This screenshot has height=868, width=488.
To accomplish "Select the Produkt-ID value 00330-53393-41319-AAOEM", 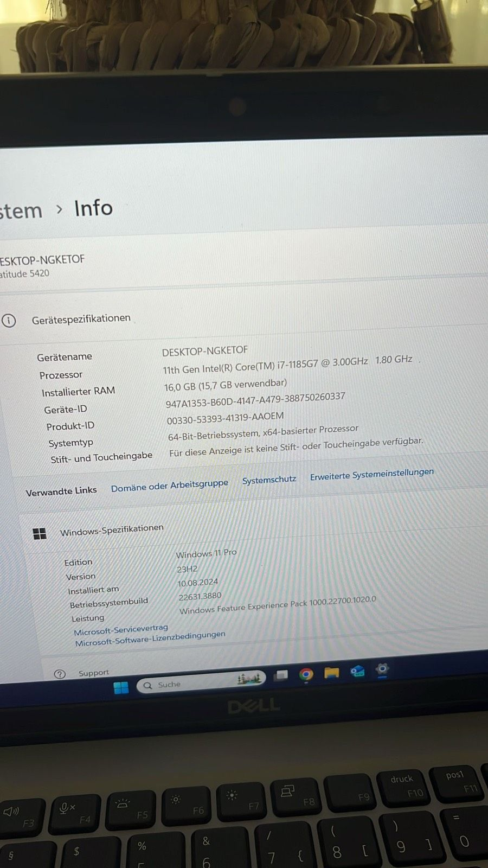I will pos(225,418).
